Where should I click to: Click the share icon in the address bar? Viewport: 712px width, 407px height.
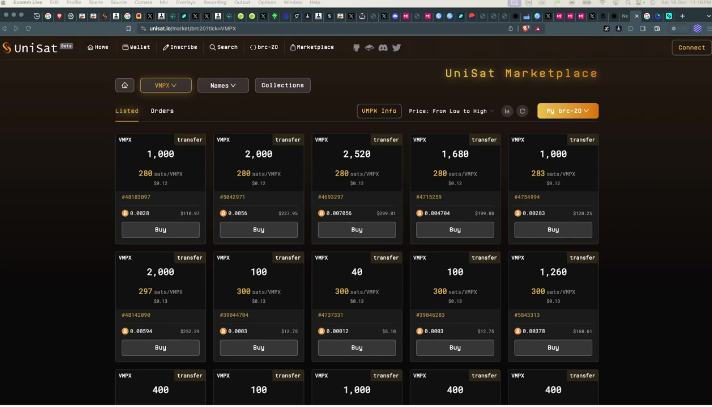click(x=510, y=29)
